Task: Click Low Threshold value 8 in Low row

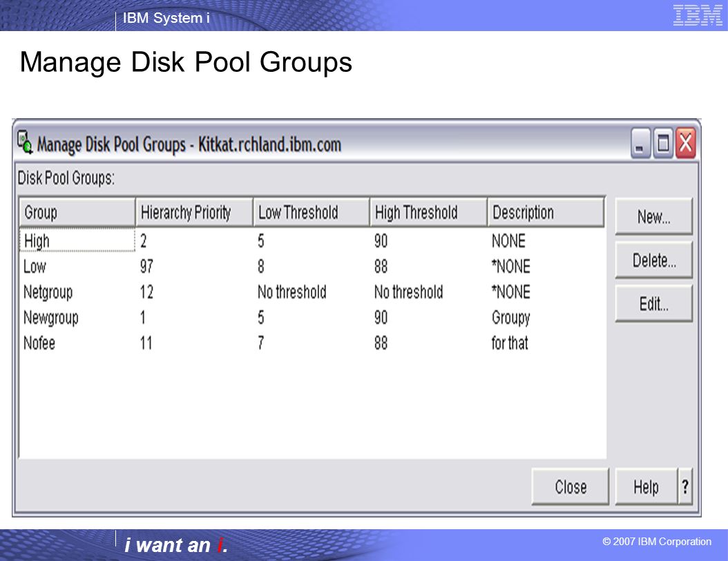Action: (261, 267)
